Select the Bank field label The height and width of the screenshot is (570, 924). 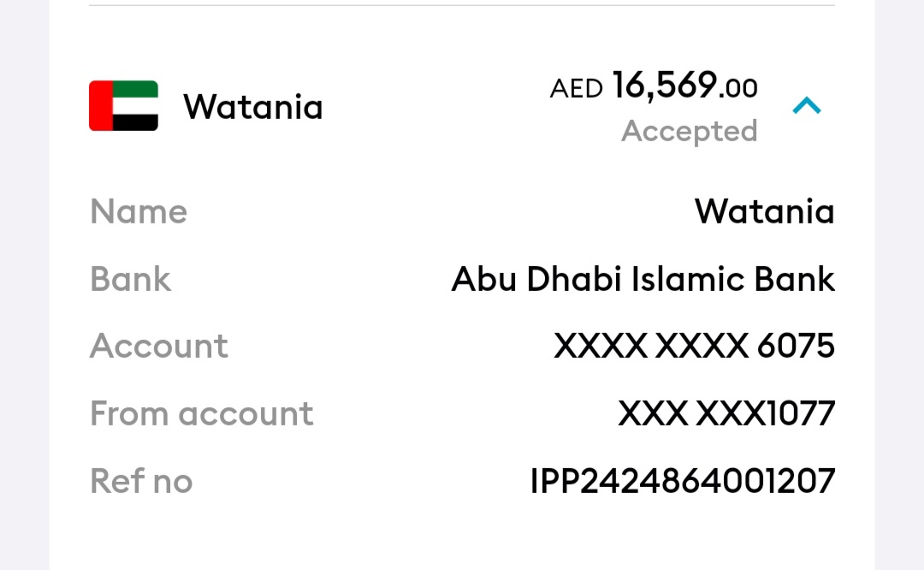pyautogui.click(x=130, y=279)
